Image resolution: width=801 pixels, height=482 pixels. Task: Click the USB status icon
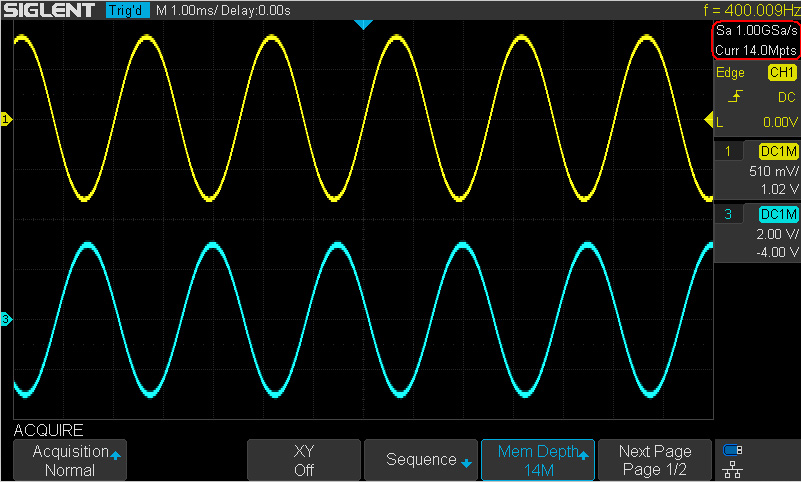(x=733, y=449)
